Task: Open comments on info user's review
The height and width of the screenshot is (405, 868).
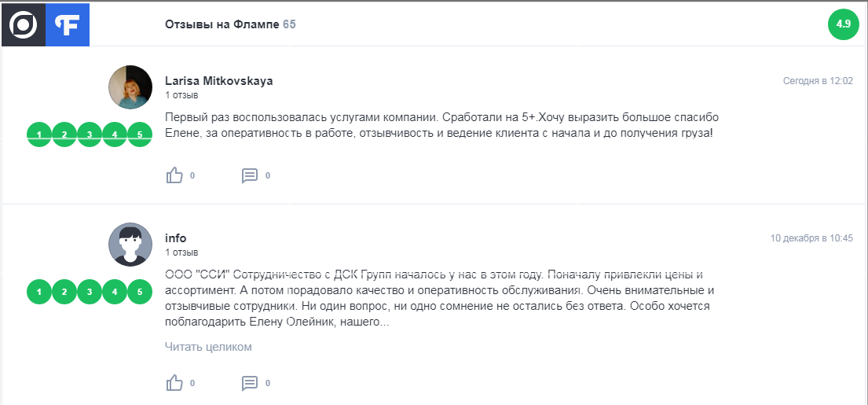Action: (x=250, y=383)
